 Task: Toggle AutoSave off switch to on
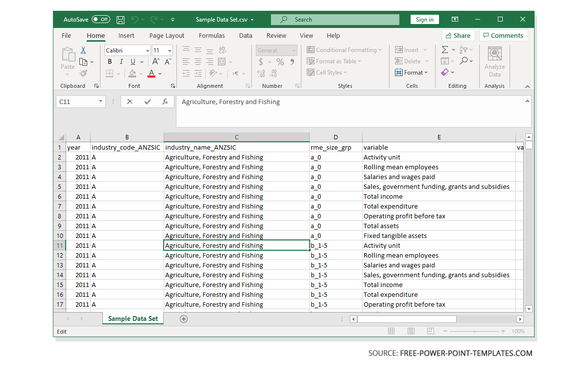tap(100, 19)
